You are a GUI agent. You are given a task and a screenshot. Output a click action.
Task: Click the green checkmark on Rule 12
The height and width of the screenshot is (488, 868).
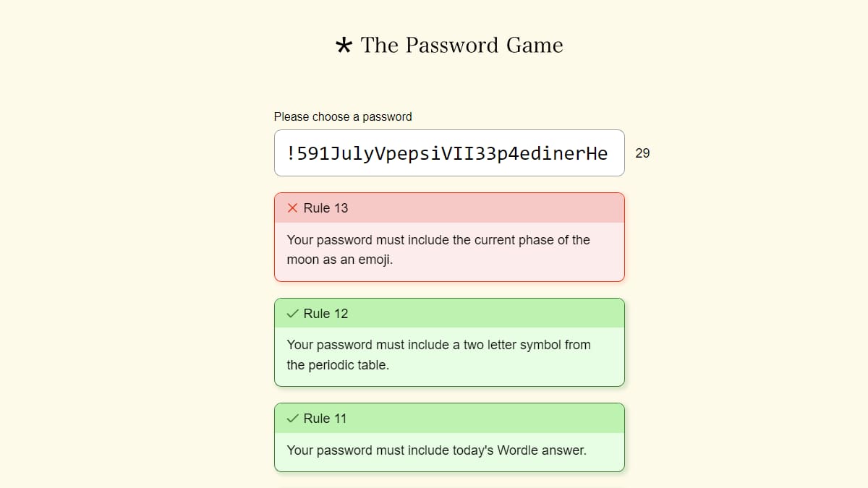click(x=292, y=314)
